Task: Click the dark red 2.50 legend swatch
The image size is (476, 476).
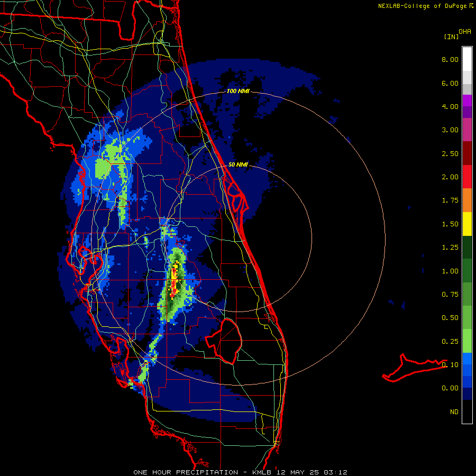Action: (467, 153)
